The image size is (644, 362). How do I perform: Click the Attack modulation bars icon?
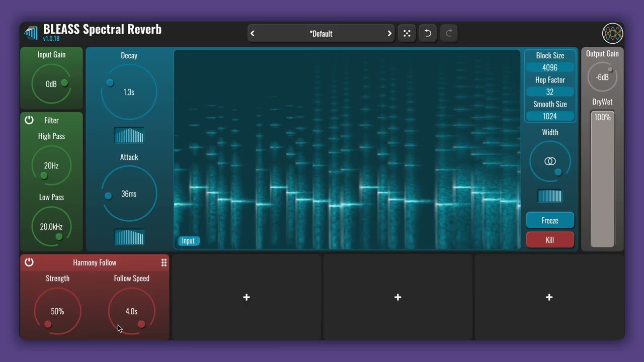129,237
